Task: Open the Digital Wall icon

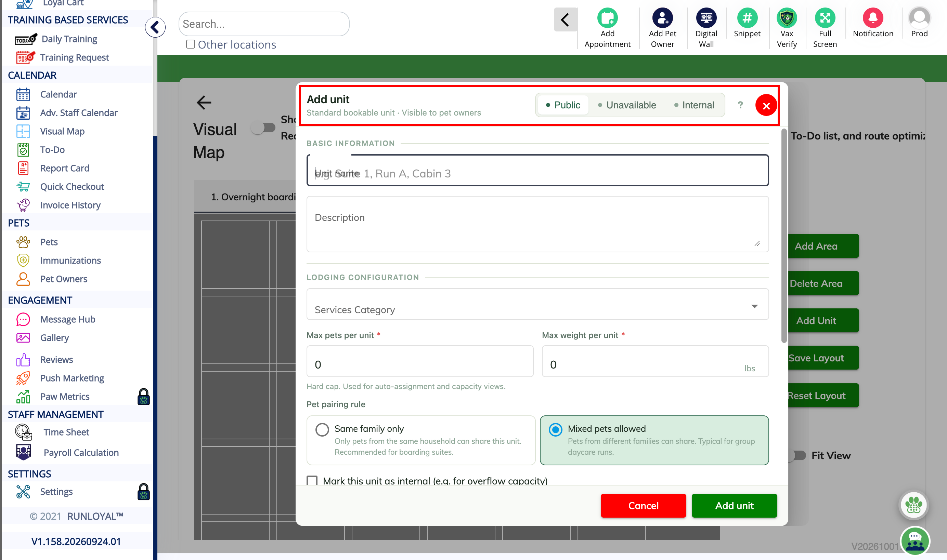Action: pyautogui.click(x=706, y=18)
